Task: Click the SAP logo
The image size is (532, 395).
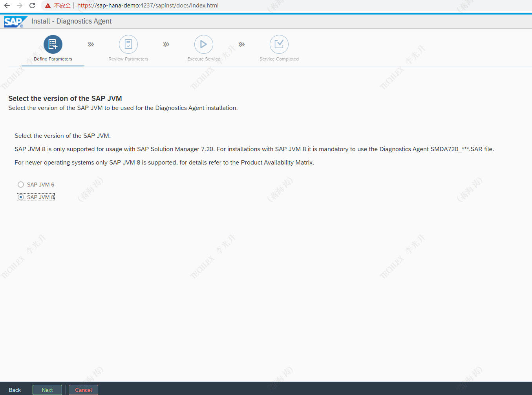Action: click(16, 22)
